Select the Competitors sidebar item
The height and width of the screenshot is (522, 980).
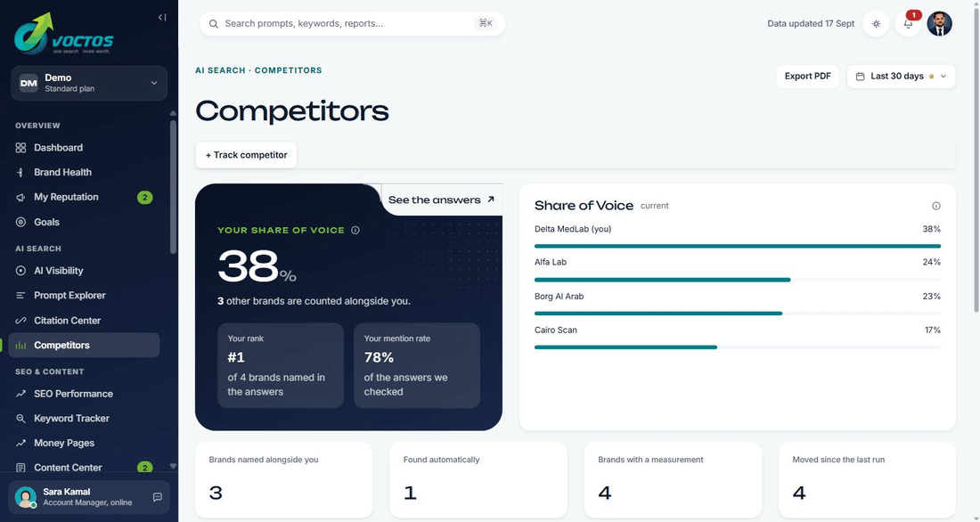pyautogui.click(x=84, y=345)
